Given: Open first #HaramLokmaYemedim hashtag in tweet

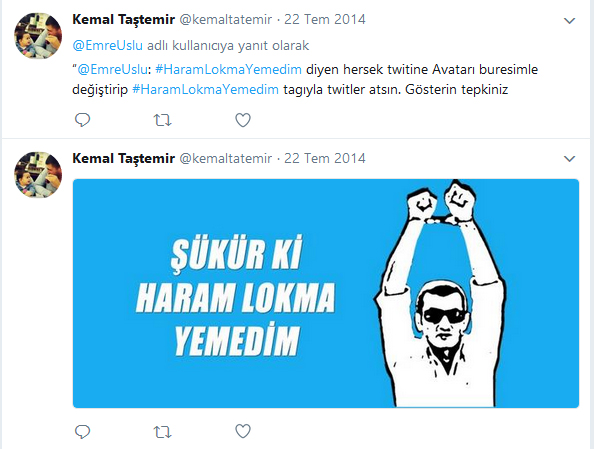Looking at the screenshot, I should [x=228, y=69].
